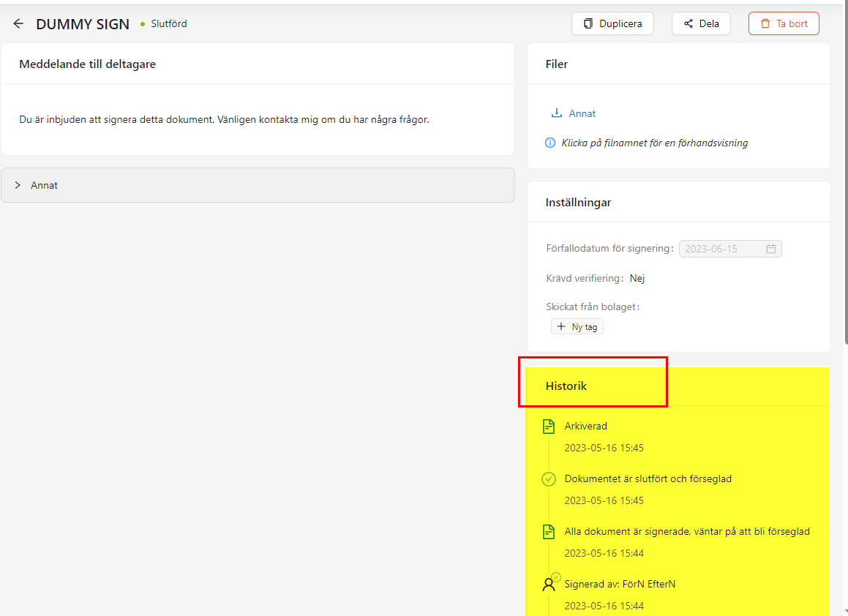Click the Inställningar panel heading
This screenshot has height=616, width=848.
(578, 202)
